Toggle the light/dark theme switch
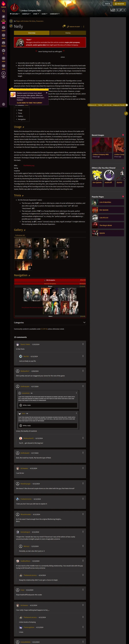 point(124,10)
